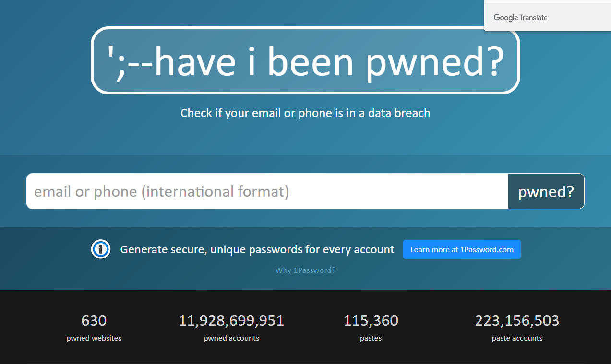Click the 1Password keyhole logo icon
Screen dimensions: 611x364
click(x=101, y=249)
